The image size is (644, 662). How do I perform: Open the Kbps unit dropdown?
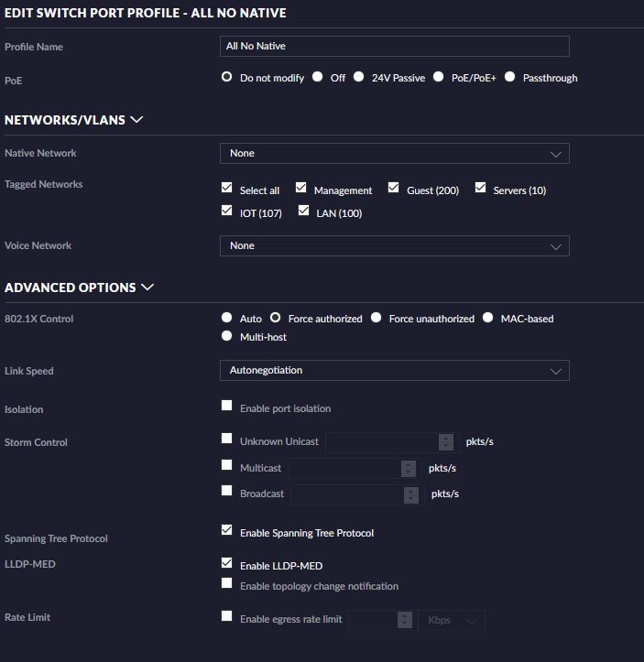click(452, 620)
